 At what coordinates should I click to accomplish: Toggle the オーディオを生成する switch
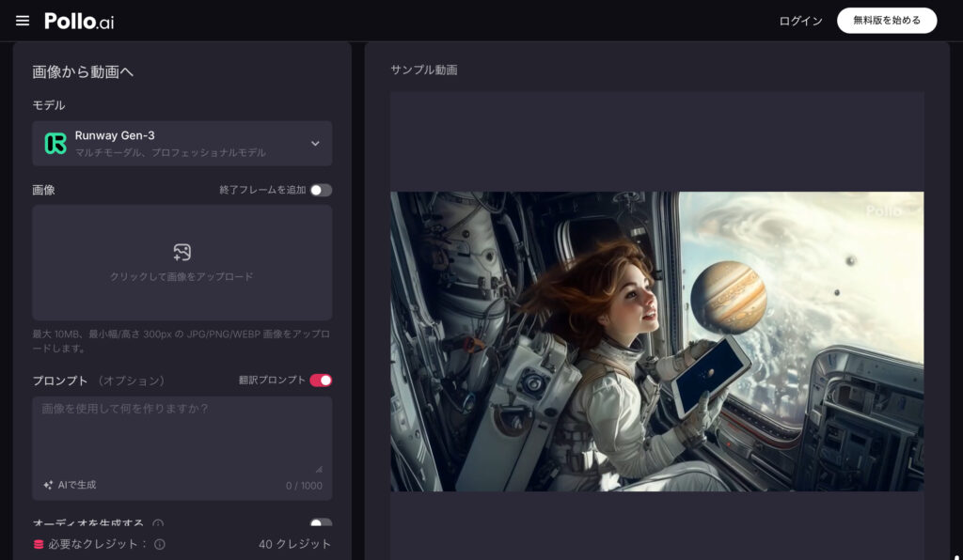click(x=321, y=524)
